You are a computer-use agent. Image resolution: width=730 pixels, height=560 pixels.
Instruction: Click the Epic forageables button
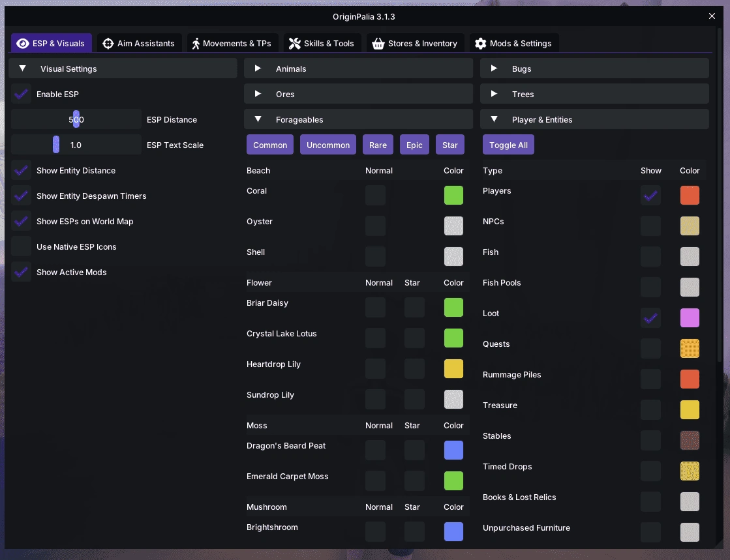click(x=414, y=145)
